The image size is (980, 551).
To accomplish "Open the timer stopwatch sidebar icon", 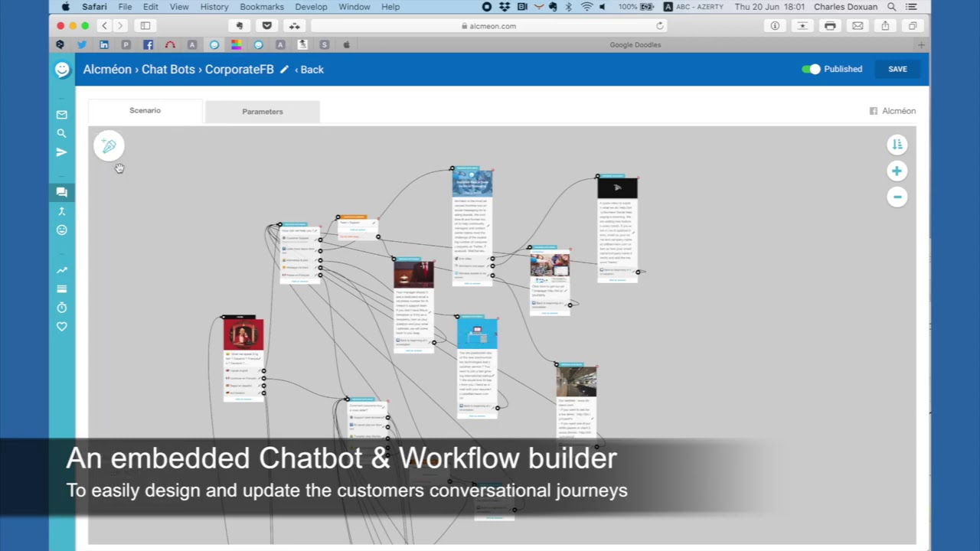I will [x=62, y=308].
